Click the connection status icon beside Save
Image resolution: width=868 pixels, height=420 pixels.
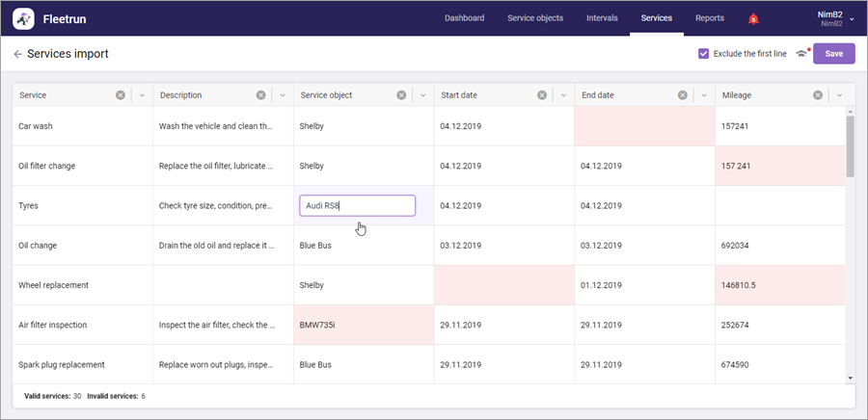pyautogui.click(x=800, y=54)
